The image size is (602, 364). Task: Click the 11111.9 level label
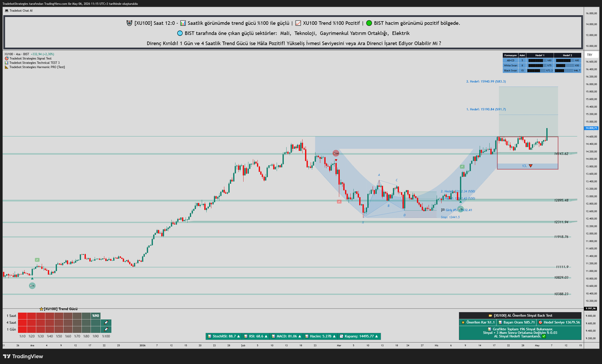coord(562,267)
